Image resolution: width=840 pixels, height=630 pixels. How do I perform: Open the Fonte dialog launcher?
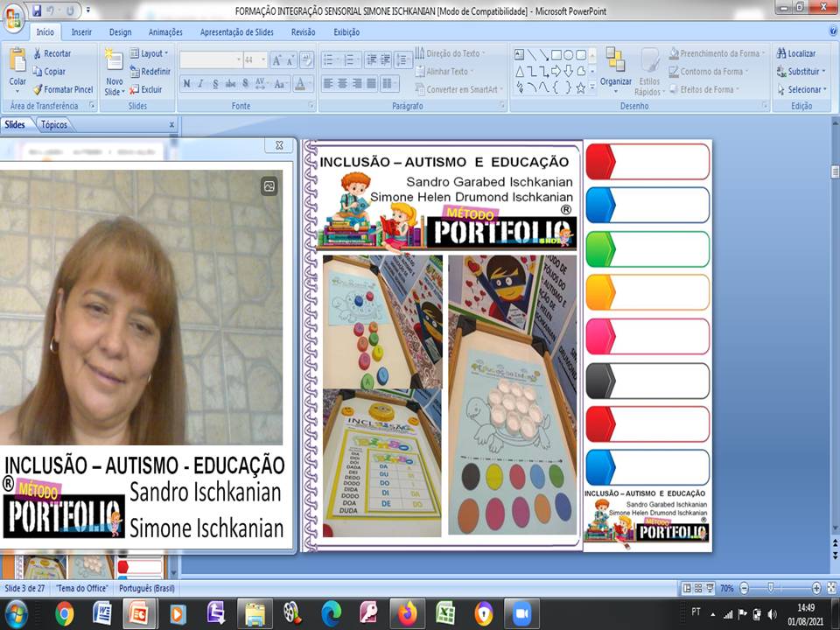(x=311, y=106)
